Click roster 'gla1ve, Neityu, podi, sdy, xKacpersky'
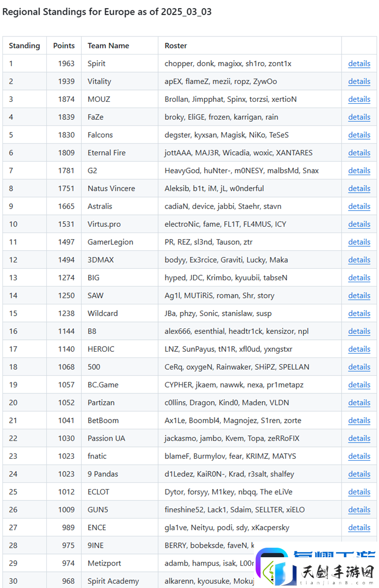The image size is (379, 588). point(227,527)
